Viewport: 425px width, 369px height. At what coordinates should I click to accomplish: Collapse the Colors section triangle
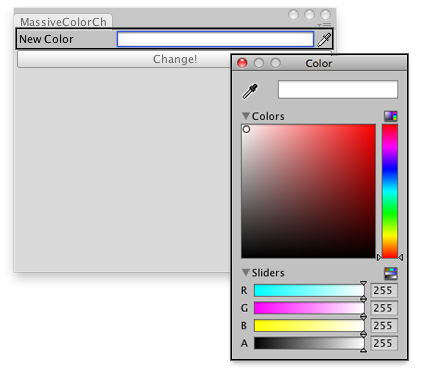(246, 116)
